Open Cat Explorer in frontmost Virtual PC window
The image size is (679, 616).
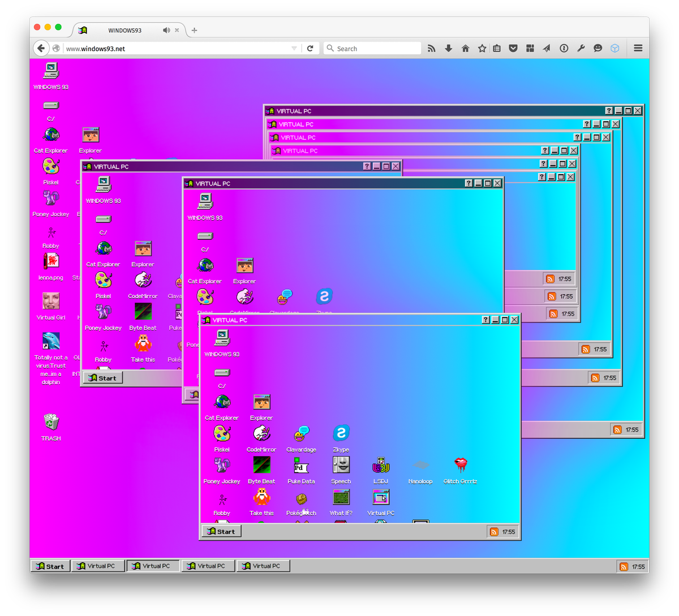pyautogui.click(x=222, y=402)
